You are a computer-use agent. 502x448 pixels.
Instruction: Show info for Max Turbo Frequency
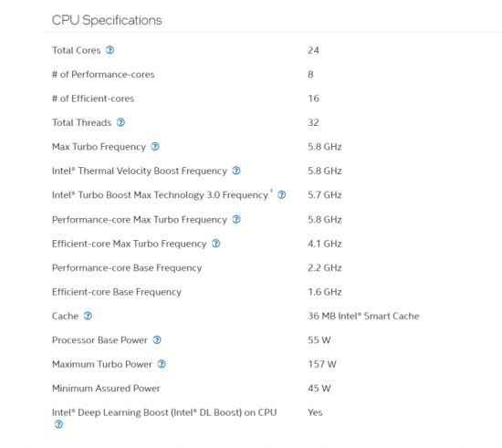pyautogui.click(x=155, y=147)
